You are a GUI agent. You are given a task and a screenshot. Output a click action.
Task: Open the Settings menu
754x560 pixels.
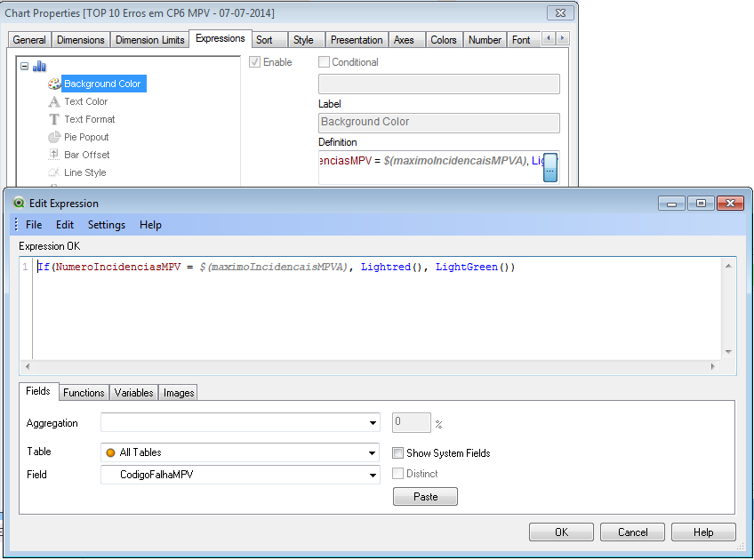tap(107, 225)
